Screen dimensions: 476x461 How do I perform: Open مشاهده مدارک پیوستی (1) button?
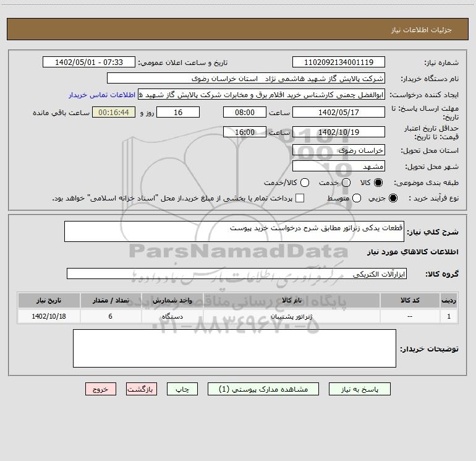click(x=263, y=389)
